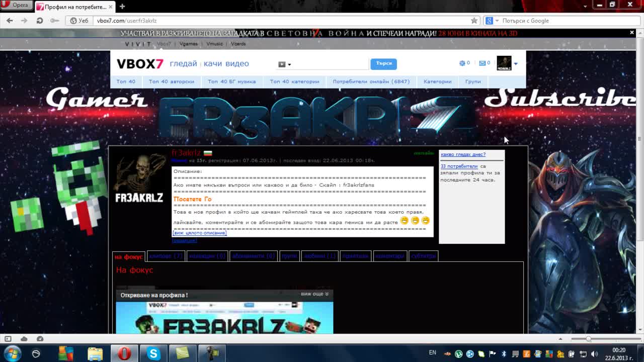Screen dimensions: 644x362
Task: Click the volume speaker tray icon
Action: click(x=594, y=354)
